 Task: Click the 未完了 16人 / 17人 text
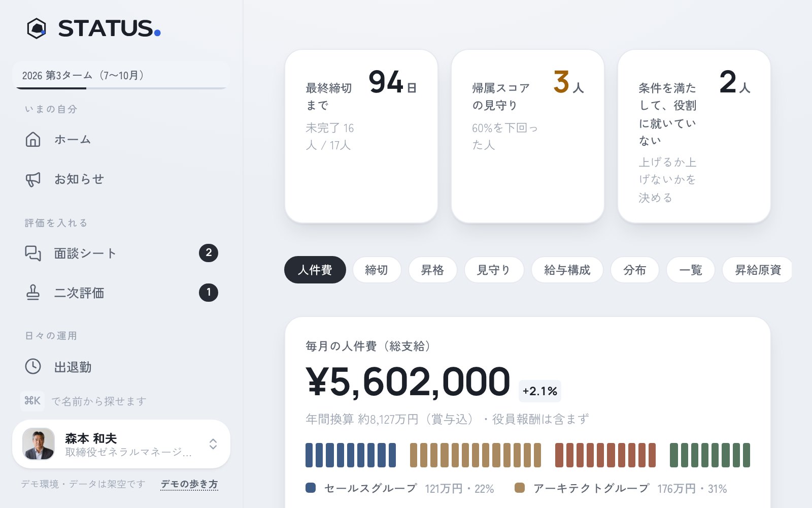click(330, 137)
